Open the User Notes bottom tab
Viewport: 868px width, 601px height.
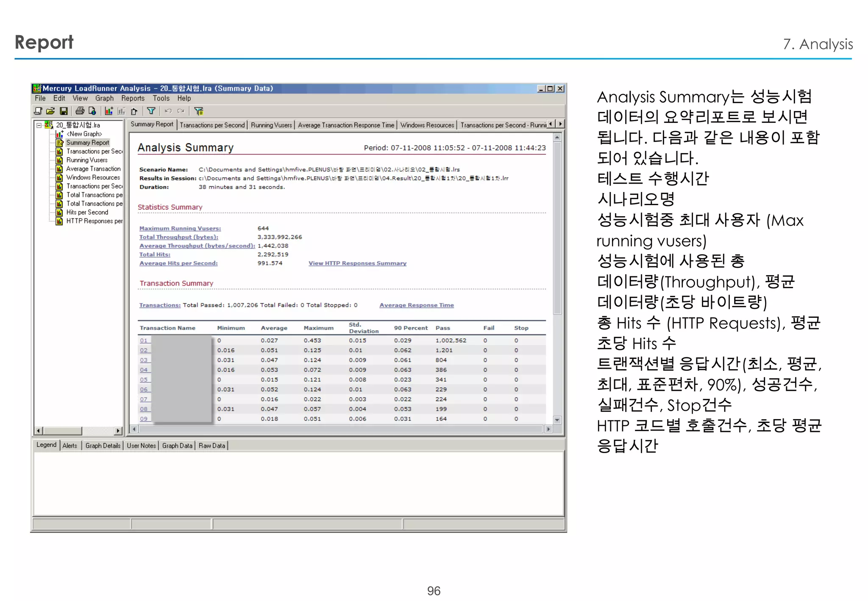pos(141,445)
